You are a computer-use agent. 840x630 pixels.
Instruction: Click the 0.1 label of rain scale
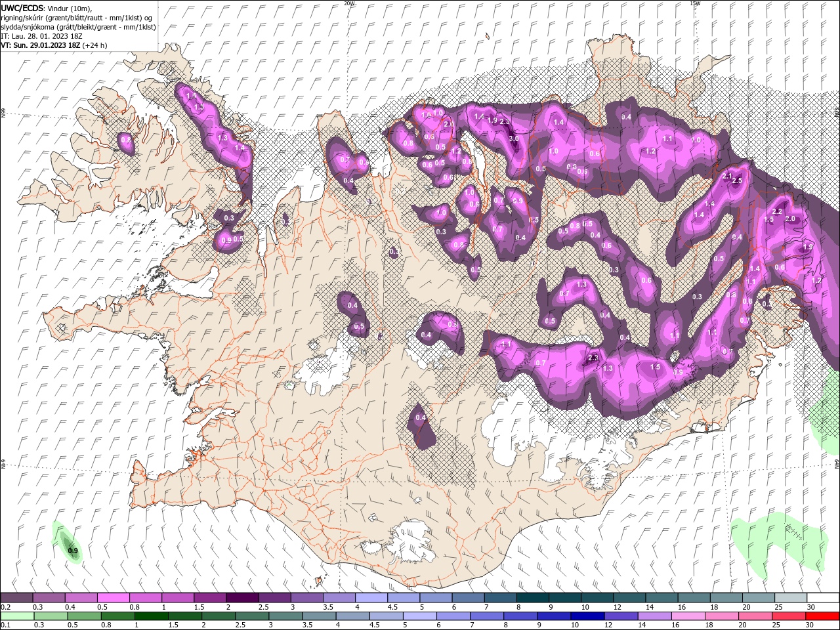point(5,625)
